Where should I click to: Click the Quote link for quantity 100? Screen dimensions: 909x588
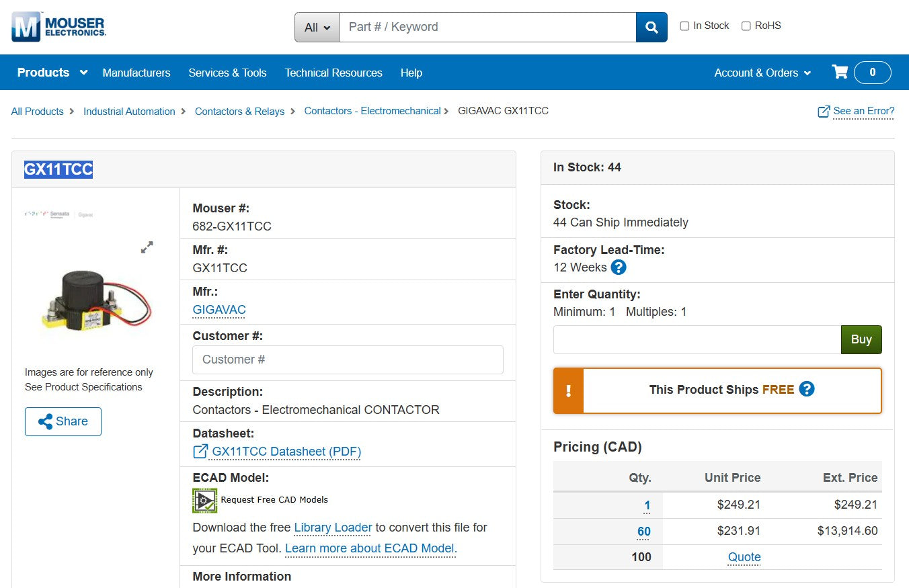744,557
